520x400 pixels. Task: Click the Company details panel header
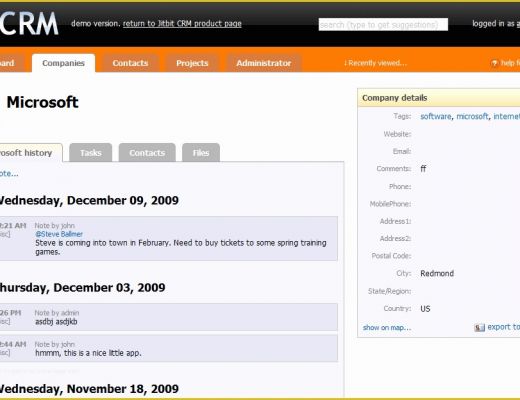[x=439, y=98]
